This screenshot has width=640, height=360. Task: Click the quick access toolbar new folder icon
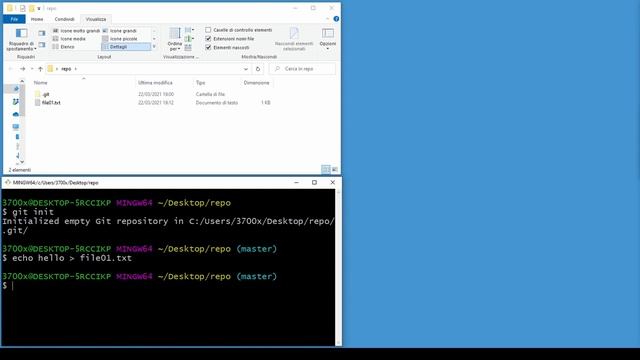click(x=31, y=8)
